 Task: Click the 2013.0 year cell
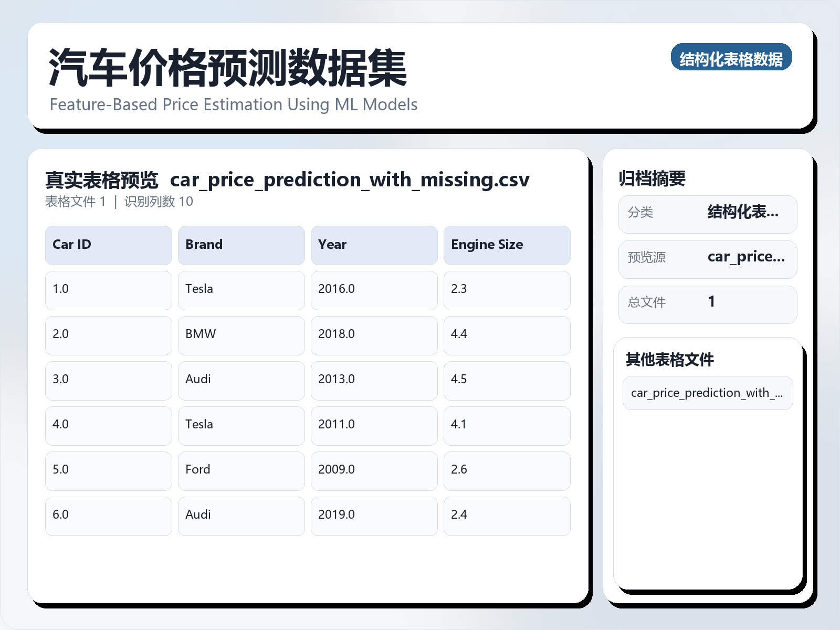(374, 380)
